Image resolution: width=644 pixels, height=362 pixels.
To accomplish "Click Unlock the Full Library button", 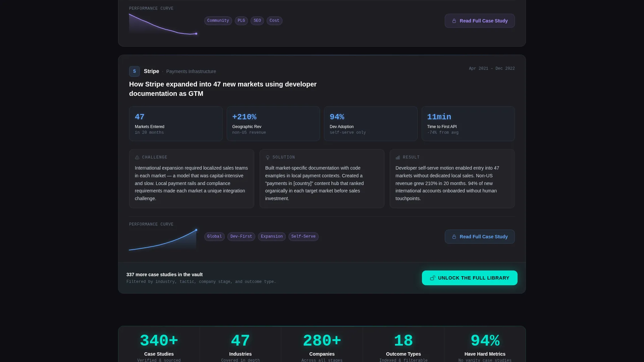I will (x=470, y=278).
